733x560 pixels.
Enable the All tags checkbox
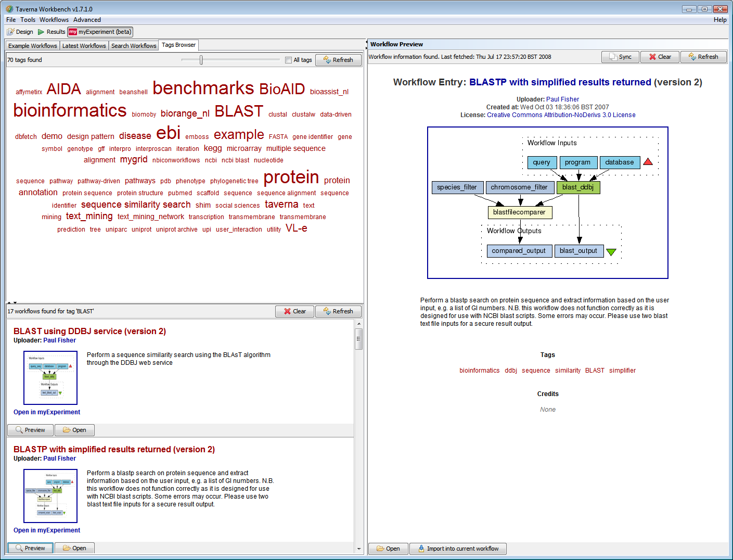tap(288, 60)
